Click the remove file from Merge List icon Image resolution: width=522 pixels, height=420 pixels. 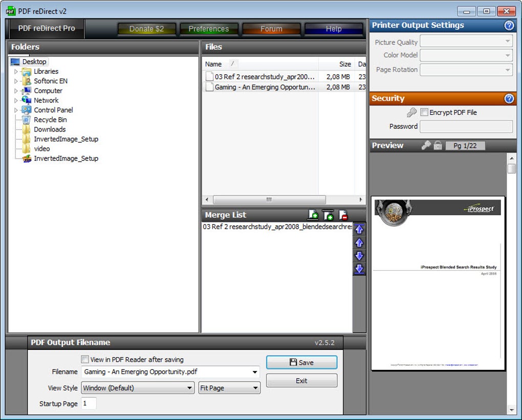(343, 215)
